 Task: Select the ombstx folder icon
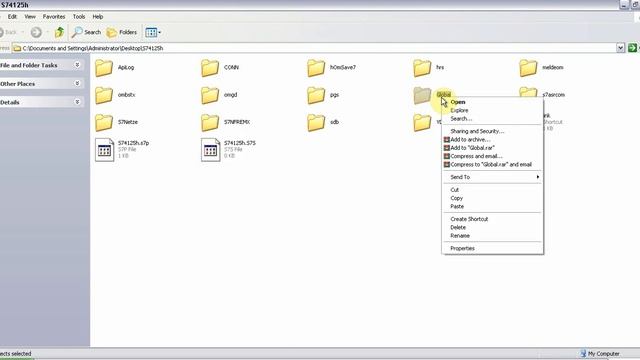pyautogui.click(x=104, y=95)
